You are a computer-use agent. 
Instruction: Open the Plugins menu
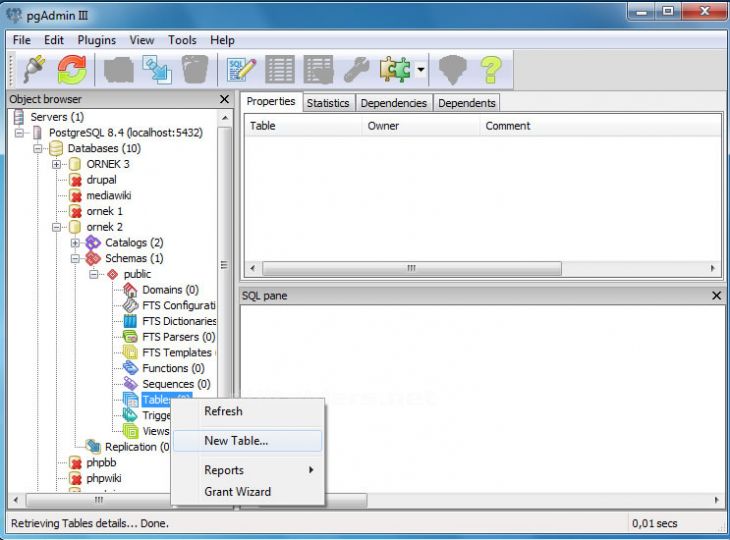pyautogui.click(x=96, y=40)
